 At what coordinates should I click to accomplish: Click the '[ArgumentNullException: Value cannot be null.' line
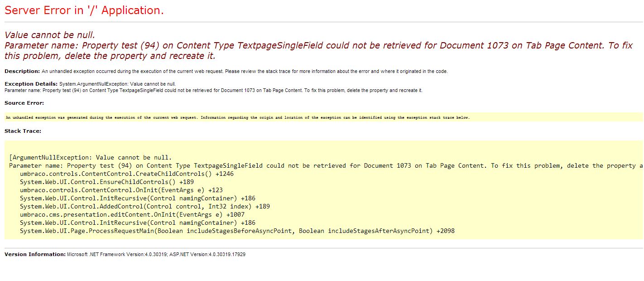click(90, 157)
